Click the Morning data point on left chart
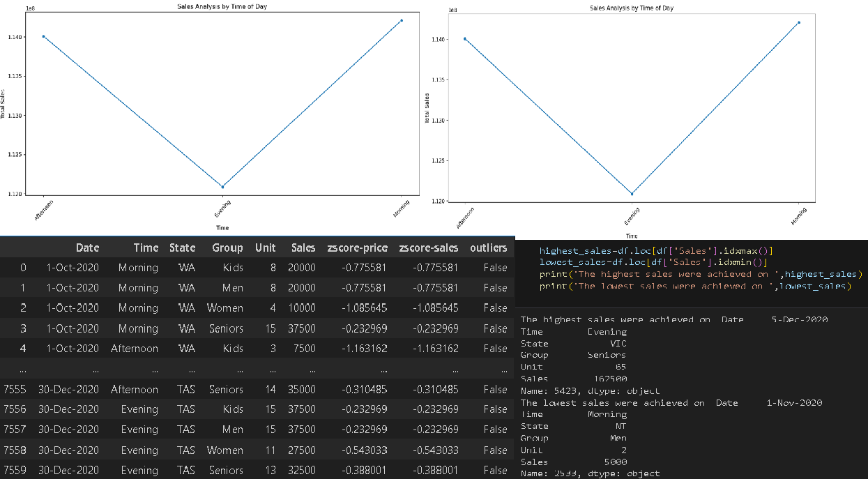The image size is (868, 479). point(401,21)
